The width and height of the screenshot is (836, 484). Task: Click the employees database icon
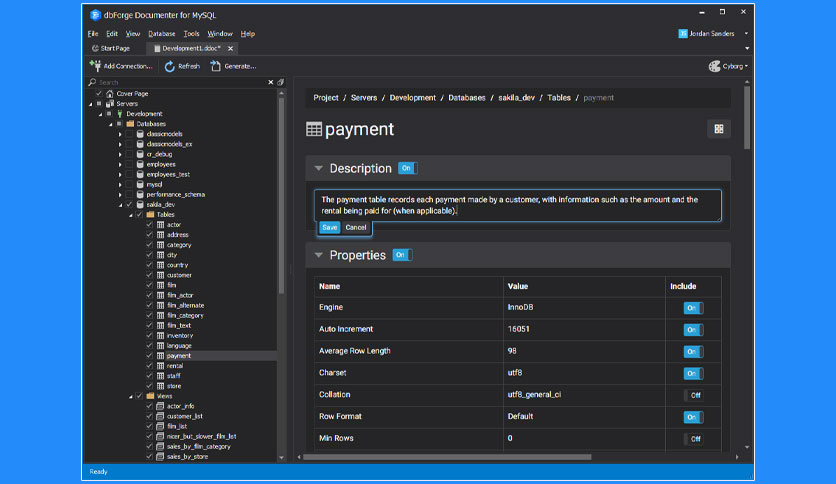coord(140,164)
